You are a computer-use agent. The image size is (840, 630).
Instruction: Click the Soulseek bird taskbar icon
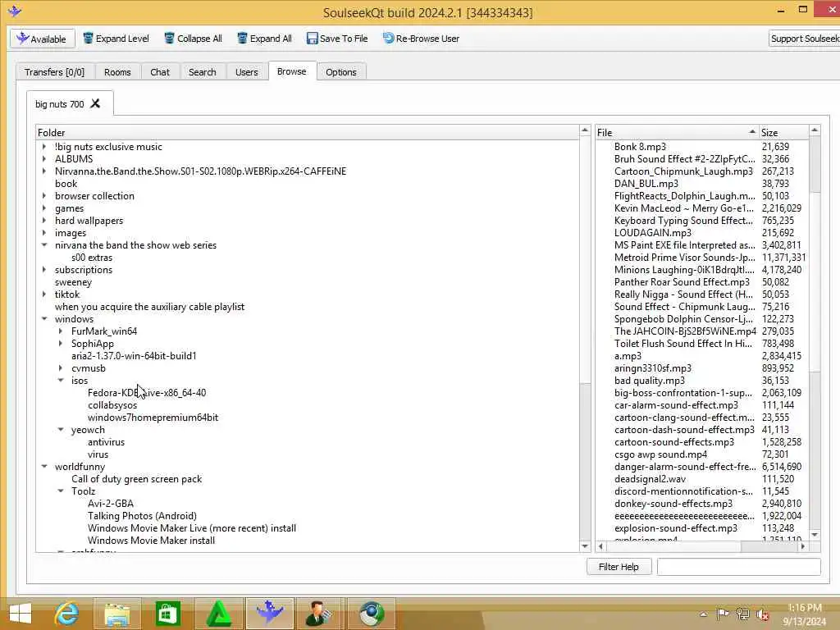point(269,614)
